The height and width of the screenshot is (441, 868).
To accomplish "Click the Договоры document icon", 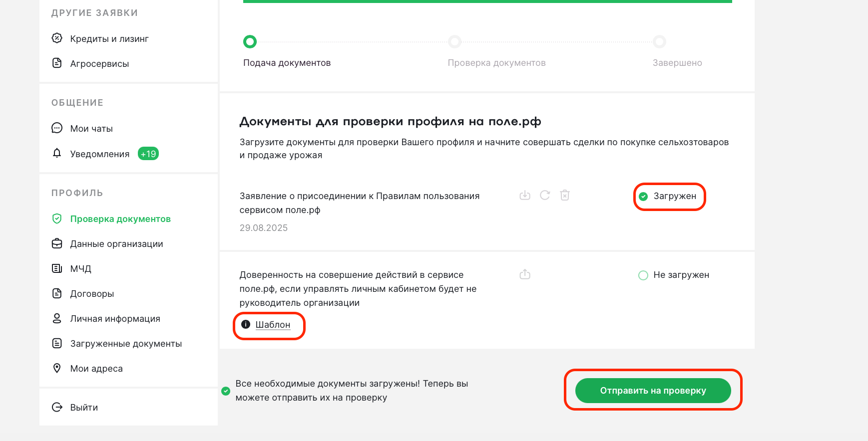I will pyautogui.click(x=57, y=293).
